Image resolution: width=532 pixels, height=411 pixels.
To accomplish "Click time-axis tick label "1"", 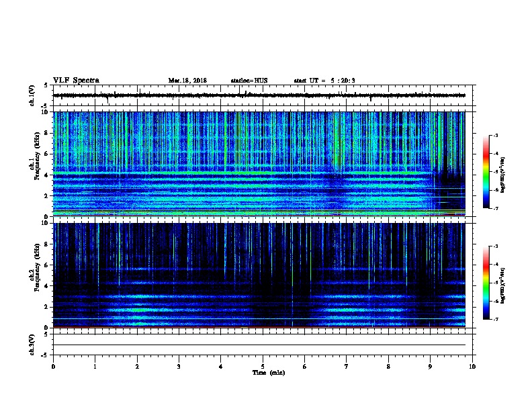I will click(95, 366).
